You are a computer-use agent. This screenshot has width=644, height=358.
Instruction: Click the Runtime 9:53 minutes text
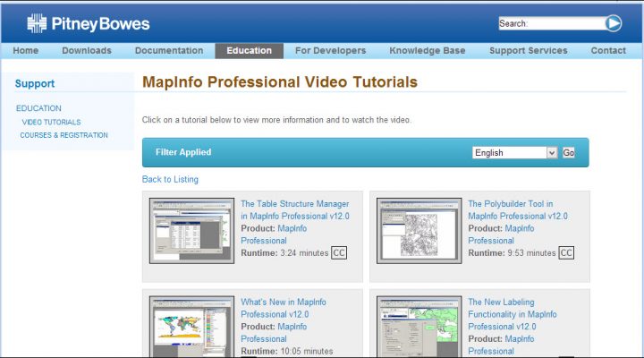[512, 252]
